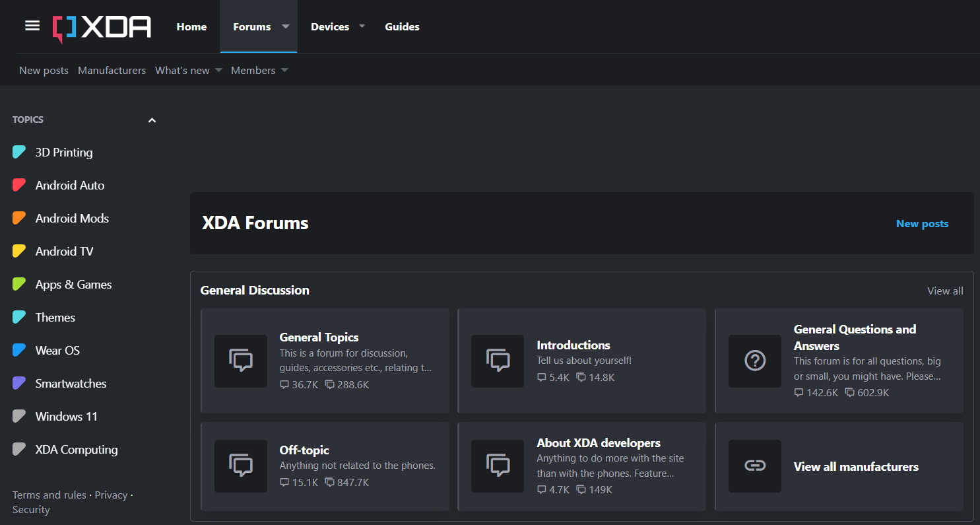The height and width of the screenshot is (525, 980).
Task: Click the Introductions forum chat icon
Action: click(x=498, y=361)
